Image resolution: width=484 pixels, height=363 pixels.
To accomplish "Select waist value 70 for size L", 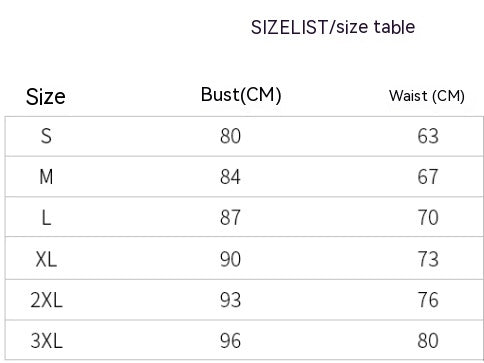I will [x=428, y=218].
